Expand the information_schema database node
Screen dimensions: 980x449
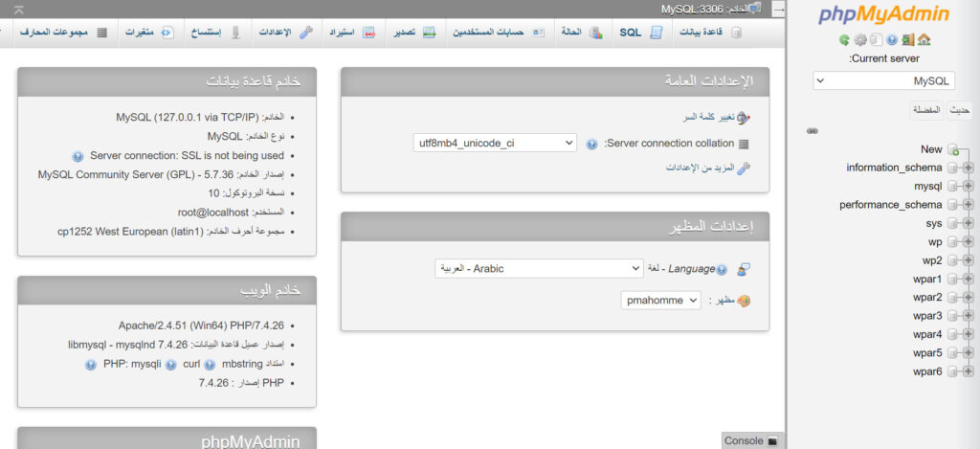(969, 168)
